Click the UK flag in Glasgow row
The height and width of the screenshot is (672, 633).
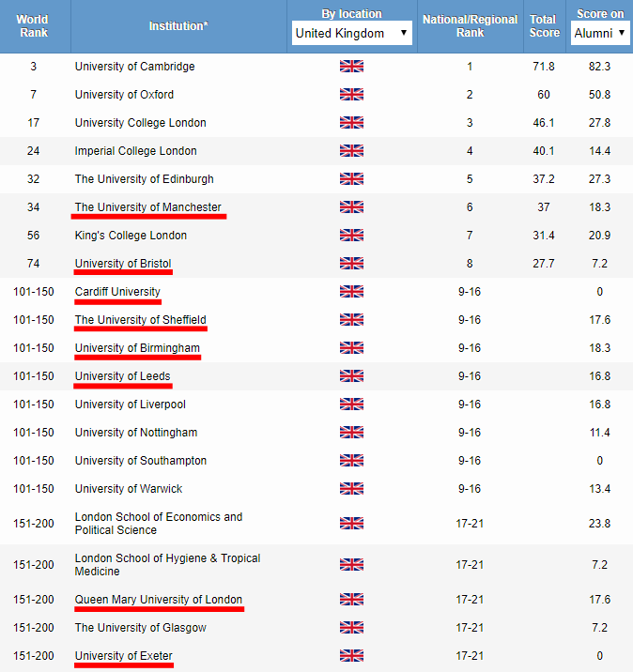coord(351,628)
